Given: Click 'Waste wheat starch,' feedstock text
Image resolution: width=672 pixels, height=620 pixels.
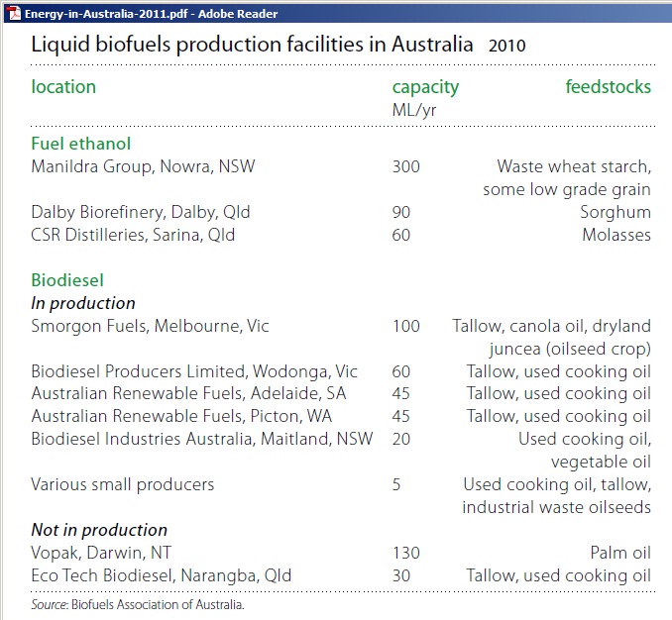Looking at the screenshot, I should (x=574, y=166).
